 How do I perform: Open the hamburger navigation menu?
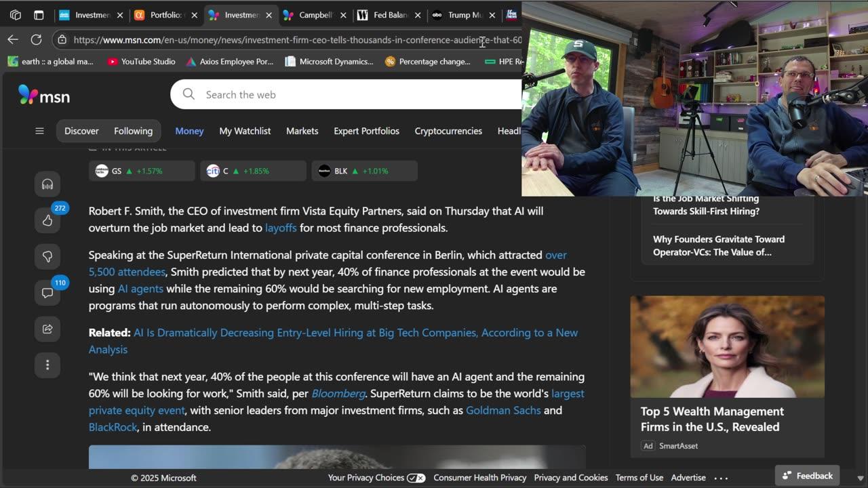39,131
